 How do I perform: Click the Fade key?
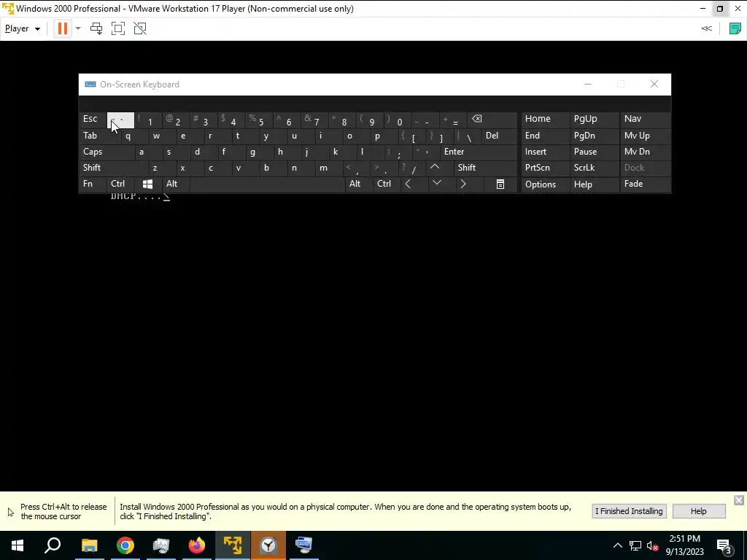tap(645, 184)
